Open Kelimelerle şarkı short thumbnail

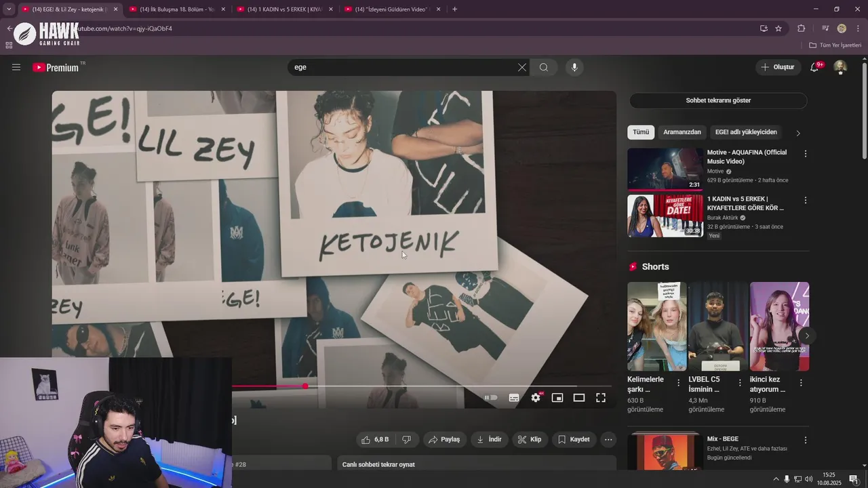tap(656, 326)
